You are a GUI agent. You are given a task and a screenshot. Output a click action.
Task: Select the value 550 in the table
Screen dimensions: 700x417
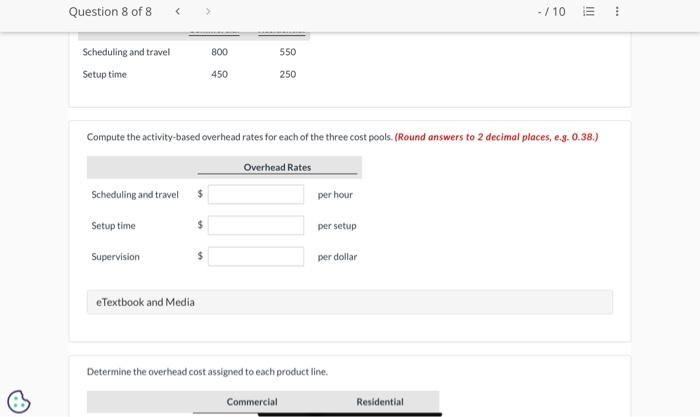pos(288,52)
